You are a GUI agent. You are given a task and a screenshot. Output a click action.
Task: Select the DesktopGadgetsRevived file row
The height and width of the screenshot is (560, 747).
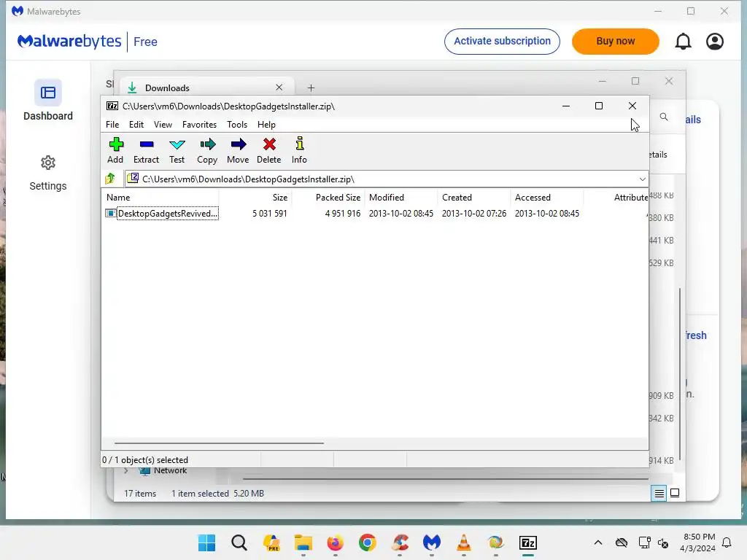tap(375, 214)
